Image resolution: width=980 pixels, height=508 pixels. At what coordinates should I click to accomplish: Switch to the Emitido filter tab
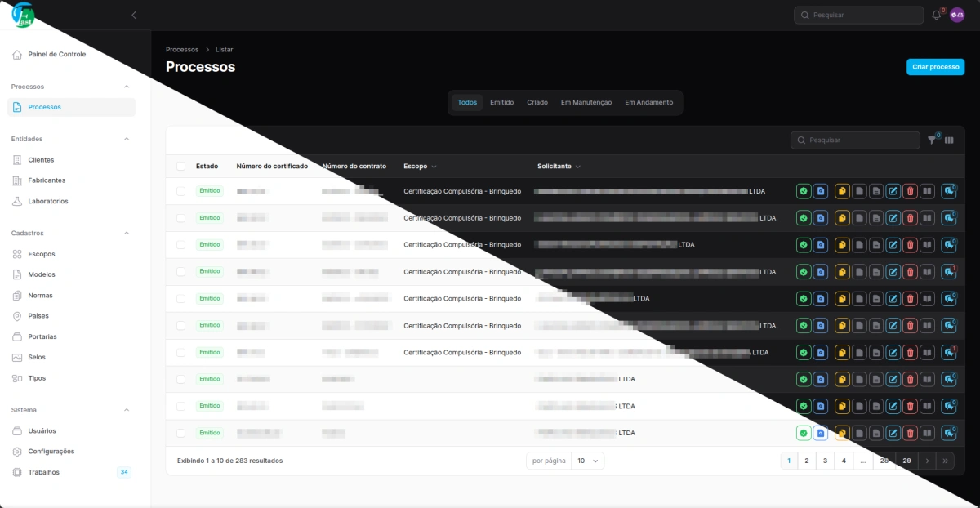click(x=501, y=102)
